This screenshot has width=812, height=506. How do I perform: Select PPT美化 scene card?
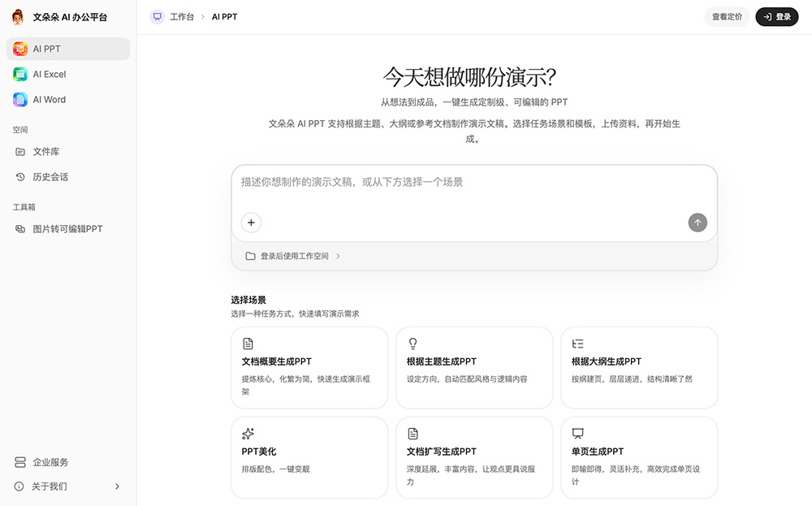pos(309,458)
